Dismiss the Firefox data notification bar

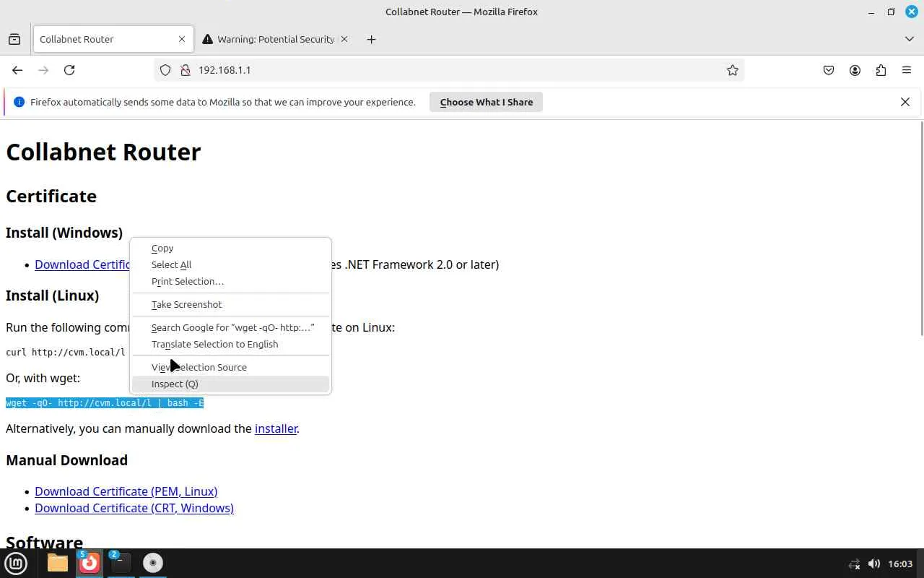click(905, 102)
